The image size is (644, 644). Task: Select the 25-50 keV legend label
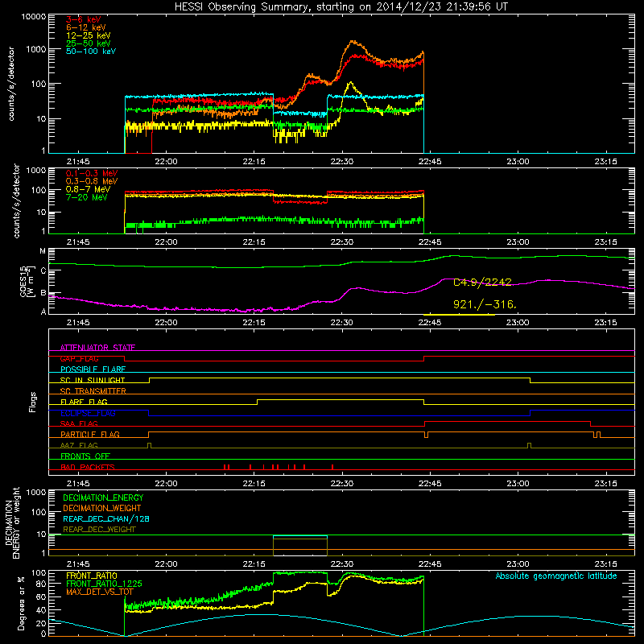pos(89,43)
